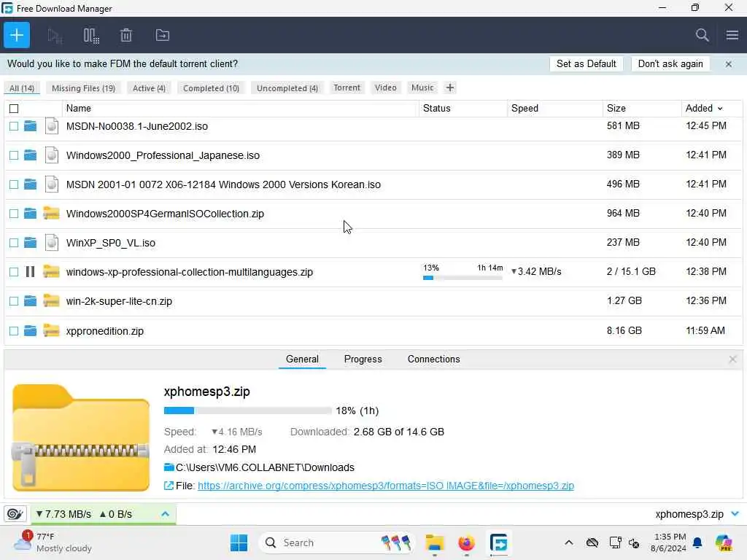This screenshot has width=747, height=560.
Task: Check the MSDN 2001-01 Korean.iso checkbox
Action: click(14, 184)
